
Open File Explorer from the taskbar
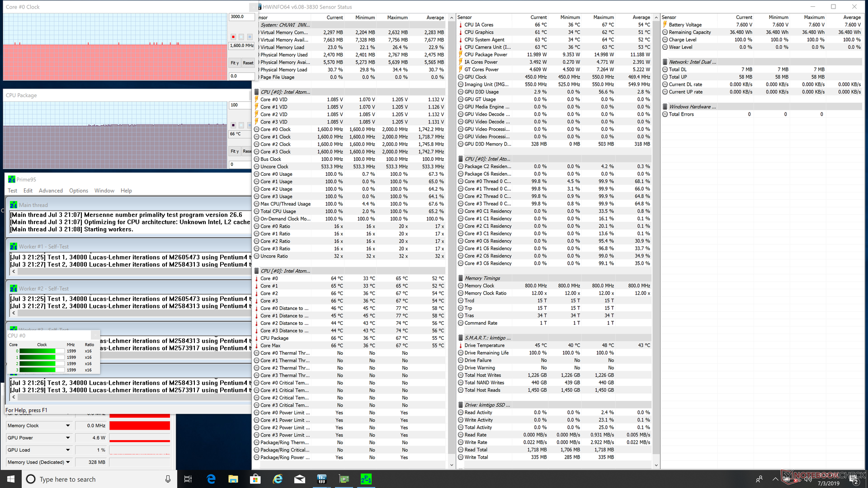pos(233,479)
